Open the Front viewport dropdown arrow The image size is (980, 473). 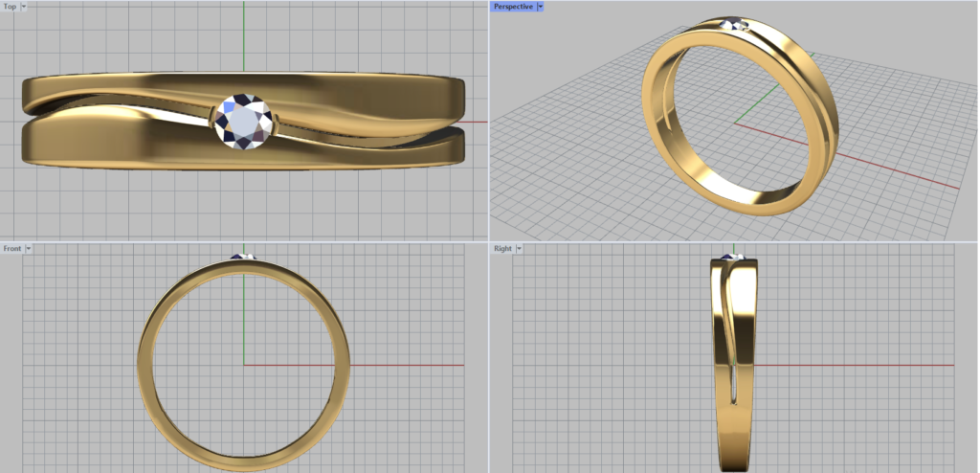click(x=29, y=249)
